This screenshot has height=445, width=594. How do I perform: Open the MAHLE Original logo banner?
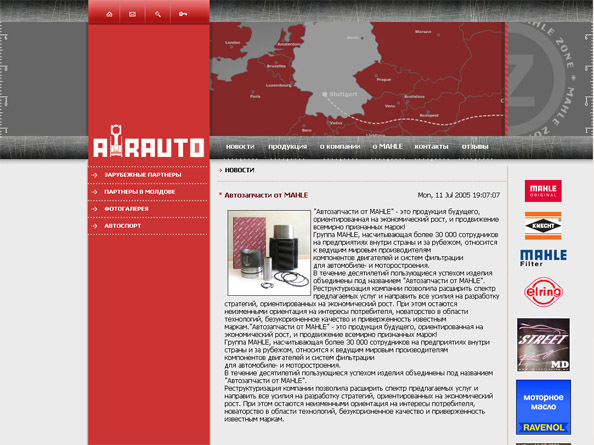point(543,191)
